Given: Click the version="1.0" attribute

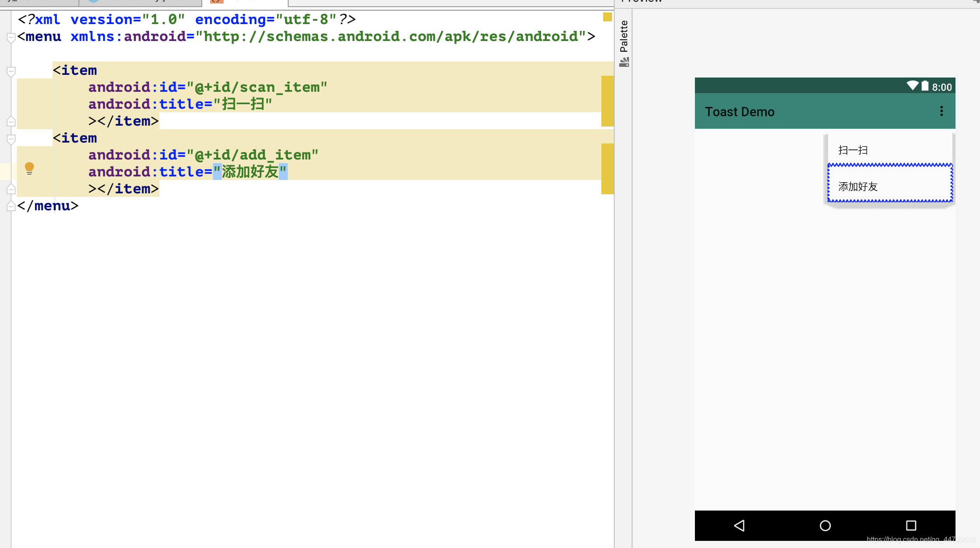Looking at the screenshot, I should [128, 20].
